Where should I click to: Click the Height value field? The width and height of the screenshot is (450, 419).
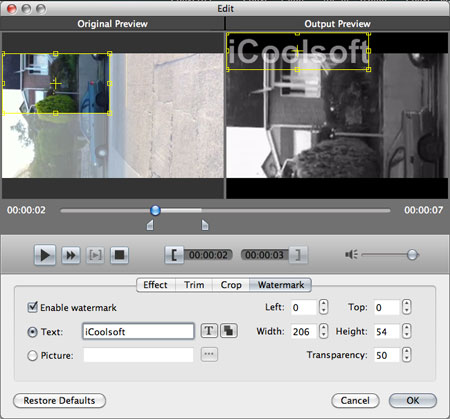coord(387,332)
